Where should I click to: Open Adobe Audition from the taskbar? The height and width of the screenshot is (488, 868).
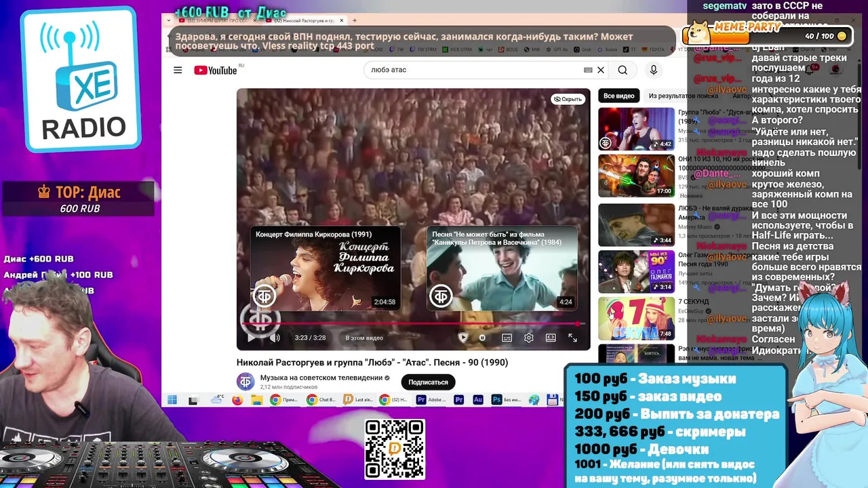(x=478, y=400)
